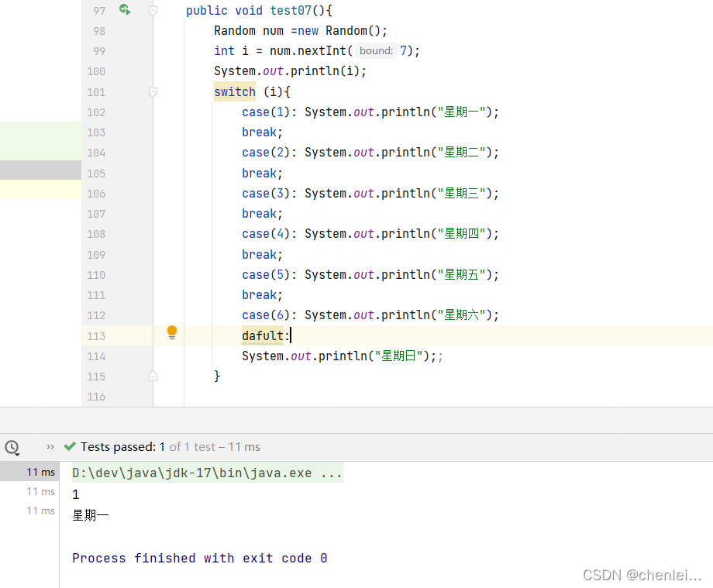The width and height of the screenshot is (713, 588).
Task: Click 'Process finished with exit code 0' text
Action: (200, 558)
